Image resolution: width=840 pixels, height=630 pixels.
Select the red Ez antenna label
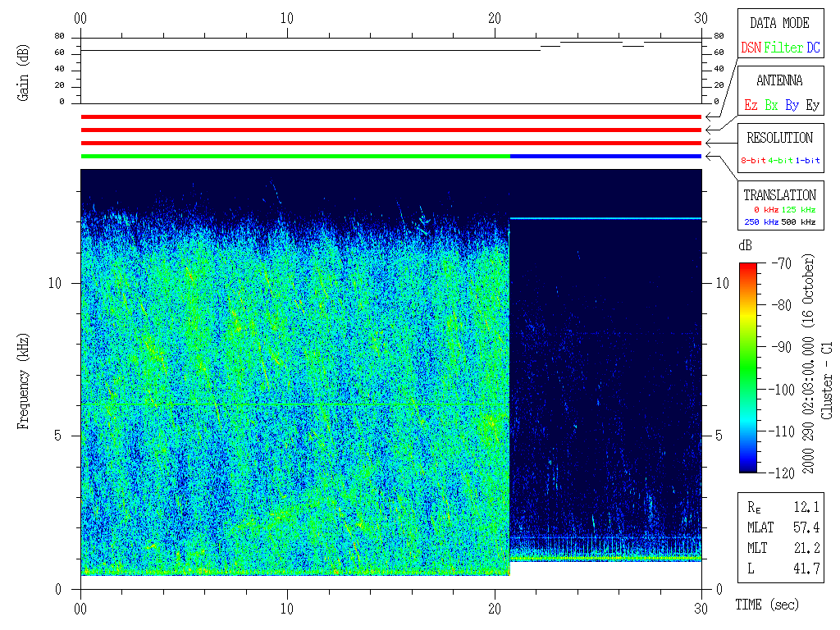coord(751,105)
